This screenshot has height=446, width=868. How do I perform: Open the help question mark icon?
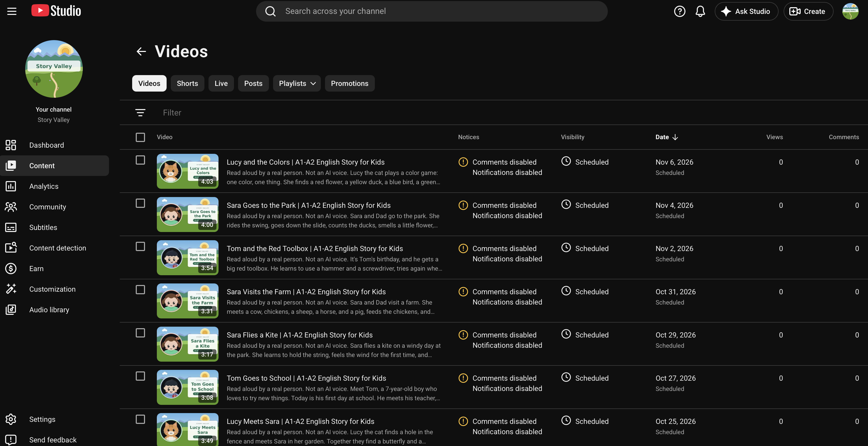point(679,11)
